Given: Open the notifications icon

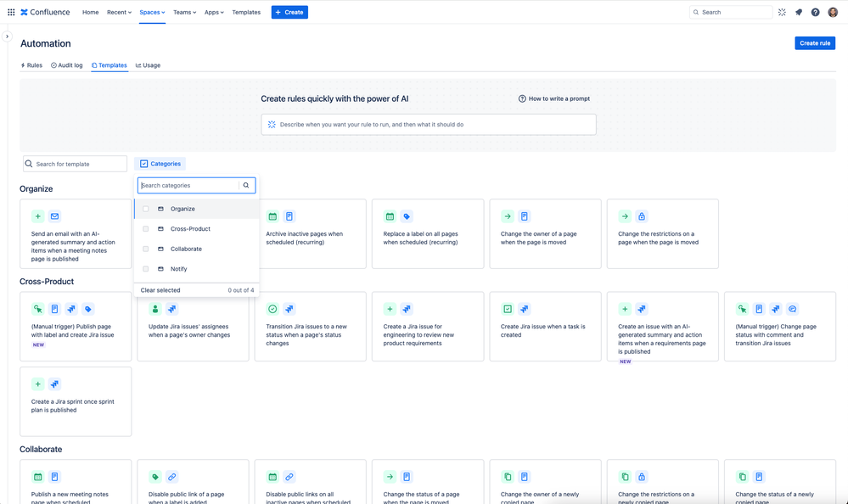Looking at the screenshot, I should (799, 12).
